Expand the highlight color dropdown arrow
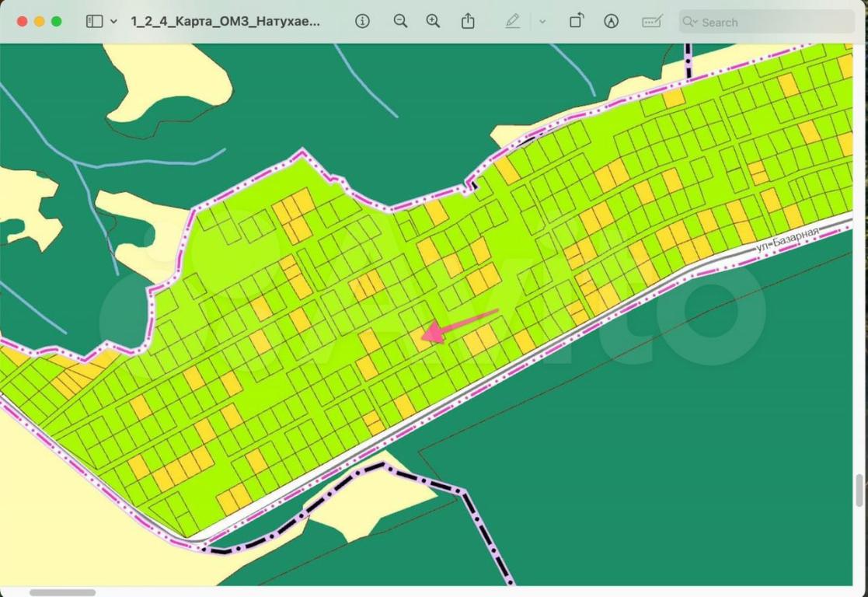The image size is (868, 597). click(x=542, y=22)
